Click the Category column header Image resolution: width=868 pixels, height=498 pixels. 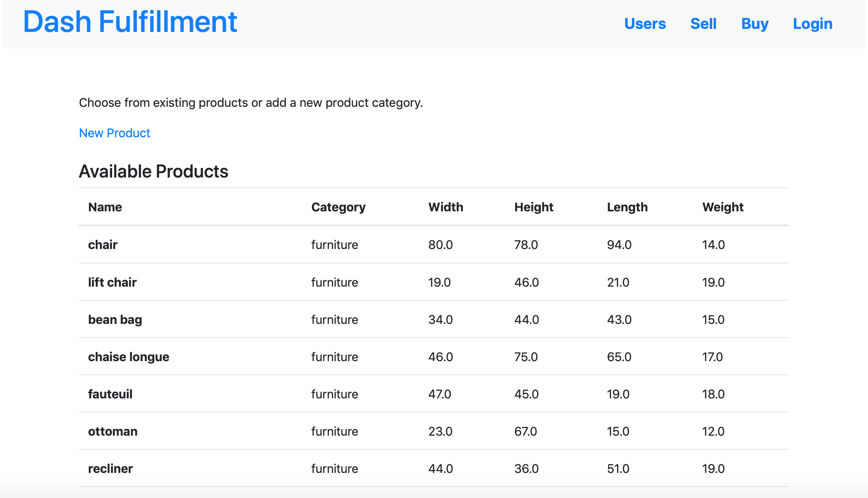(x=338, y=207)
